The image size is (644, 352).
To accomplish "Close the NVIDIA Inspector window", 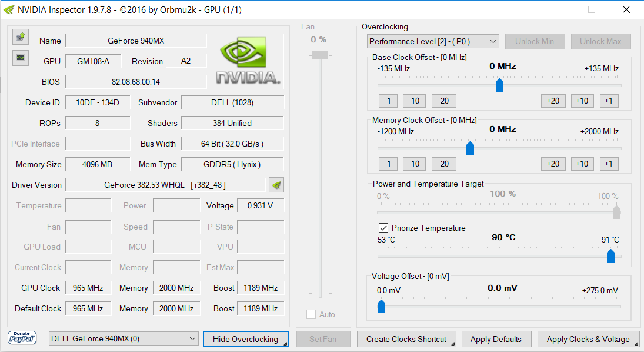I will click(x=626, y=9).
